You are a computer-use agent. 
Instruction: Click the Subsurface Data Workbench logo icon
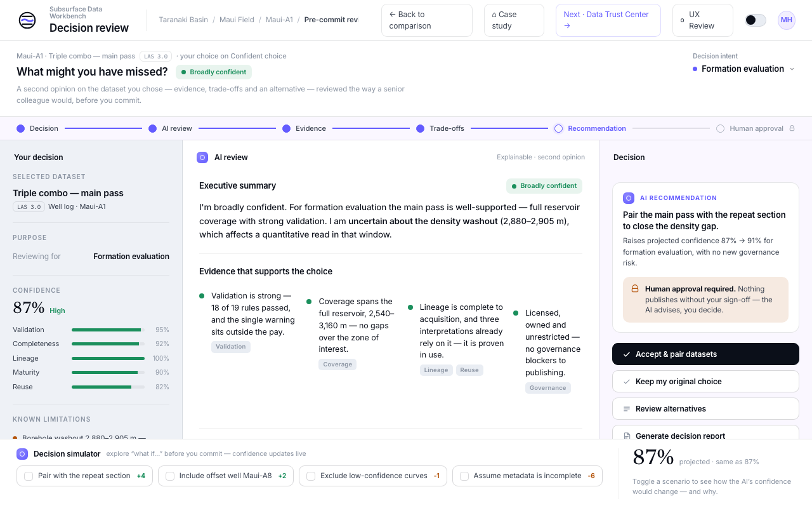click(27, 20)
